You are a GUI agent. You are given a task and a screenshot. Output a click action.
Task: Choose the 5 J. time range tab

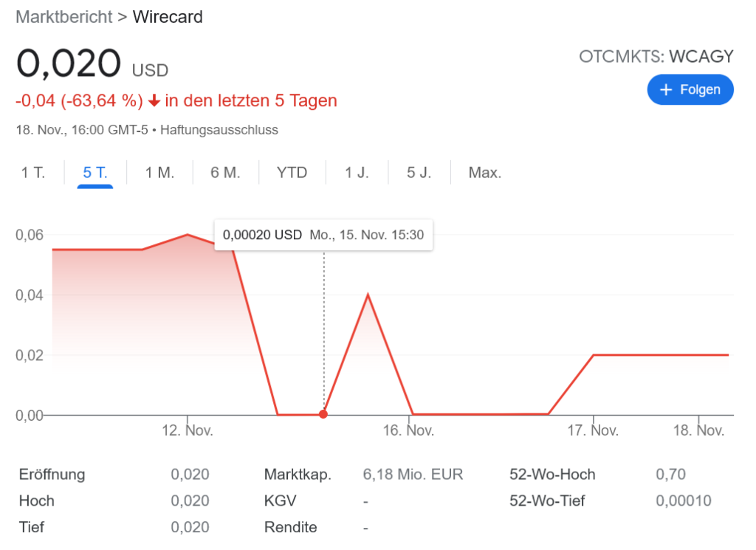pyautogui.click(x=419, y=173)
